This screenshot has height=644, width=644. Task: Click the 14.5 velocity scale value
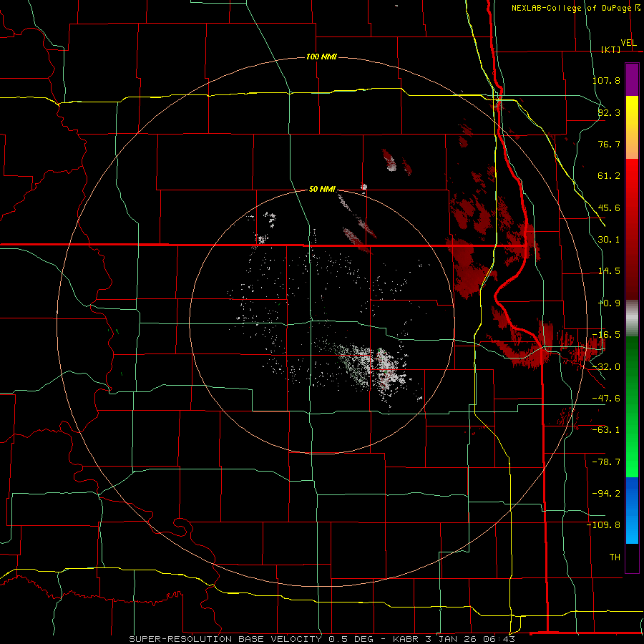(609, 271)
